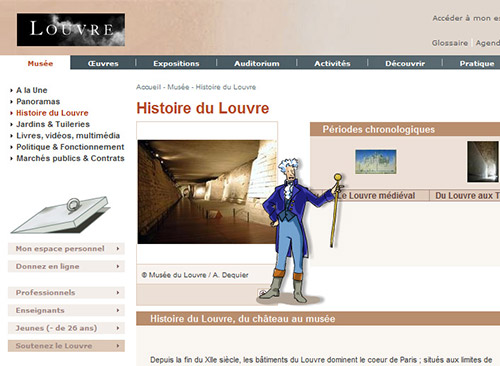The width and height of the screenshot is (500, 366).
Task: Select the Musée tab
Action: coord(40,63)
